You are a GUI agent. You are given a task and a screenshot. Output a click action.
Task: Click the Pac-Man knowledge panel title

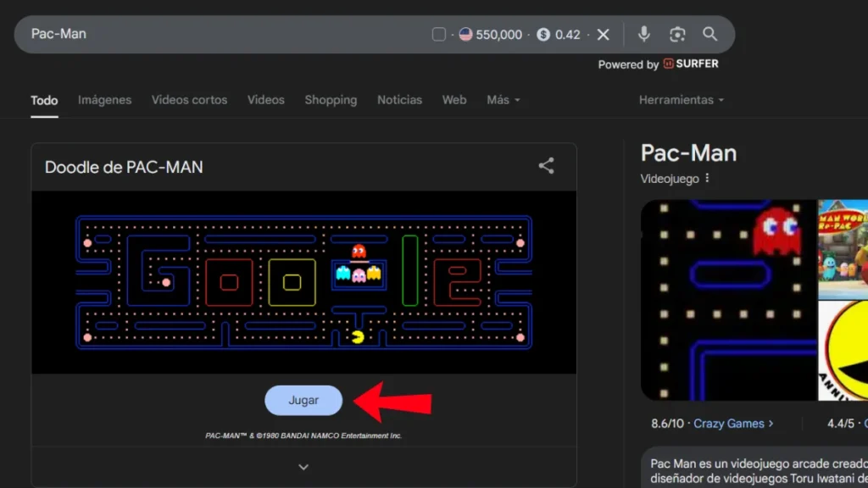(x=688, y=153)
